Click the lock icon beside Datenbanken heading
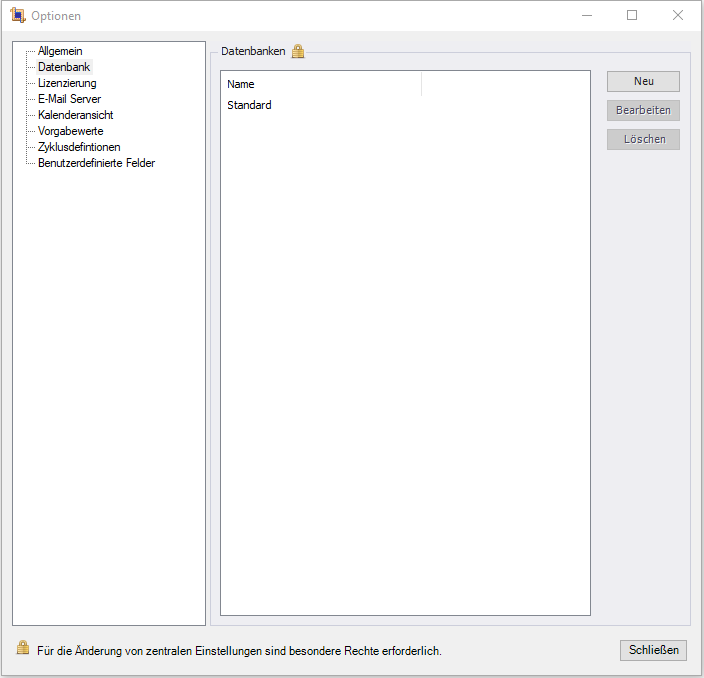This screenshot has height=678, width=704. pyautogui.click(x=298, y=52)
